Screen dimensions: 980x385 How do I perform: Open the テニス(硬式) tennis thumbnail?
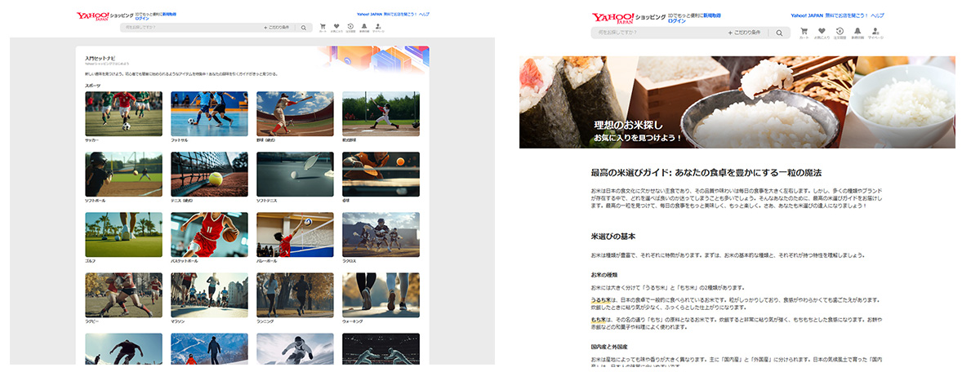point(209,174)
